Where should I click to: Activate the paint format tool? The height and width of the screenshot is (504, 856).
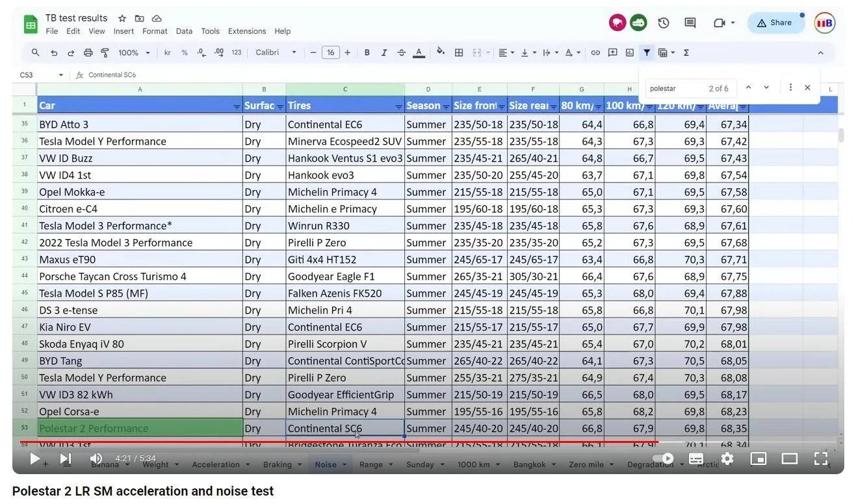pos(105,53)
